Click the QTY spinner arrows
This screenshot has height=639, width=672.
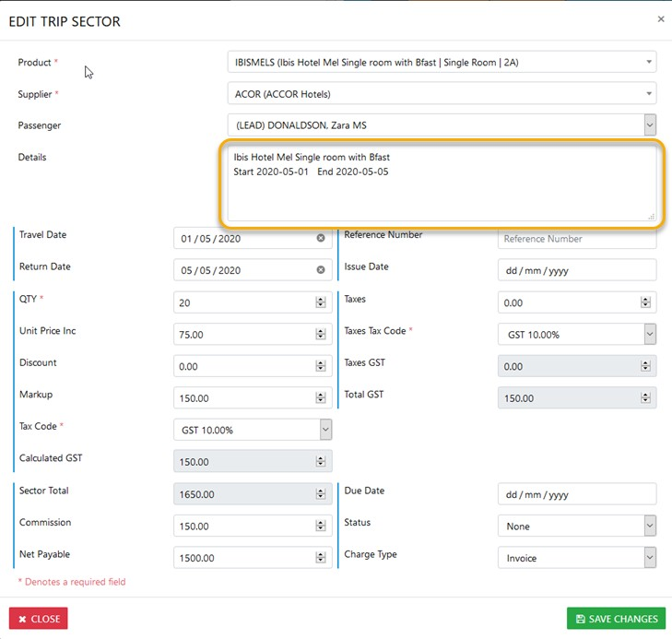(321, 302)
